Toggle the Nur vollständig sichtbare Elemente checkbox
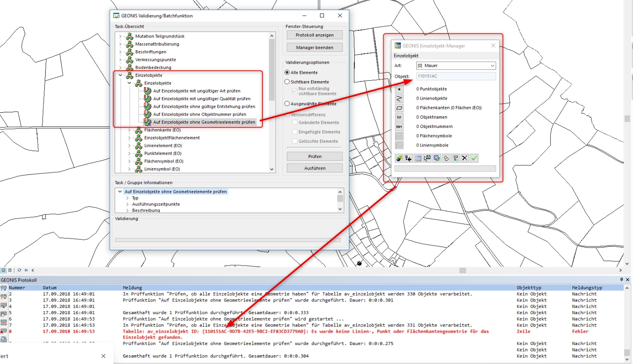Image resolution: width=633 pixels, height=364 pixels. (x=295, y=91)
